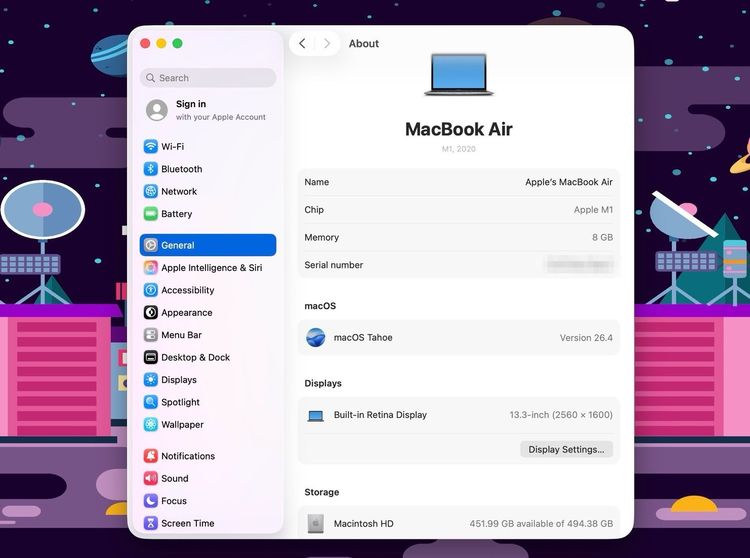Open Apple Intelligence & Siri icon
This screenshot has height=558, width=750.
tap(151, 268)
